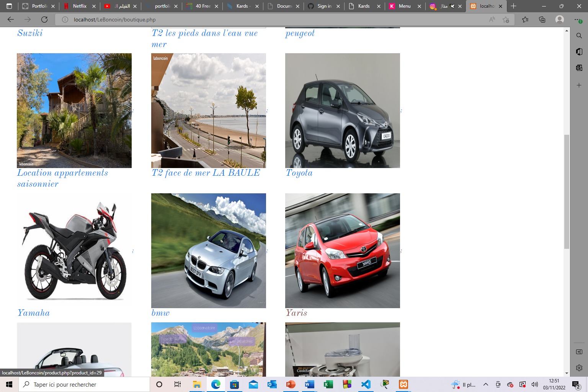Open the Favorites list

tap(525, 20)
